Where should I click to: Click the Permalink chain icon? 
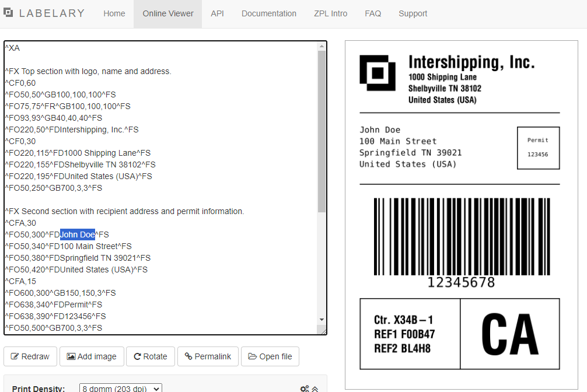pos(188,356)
